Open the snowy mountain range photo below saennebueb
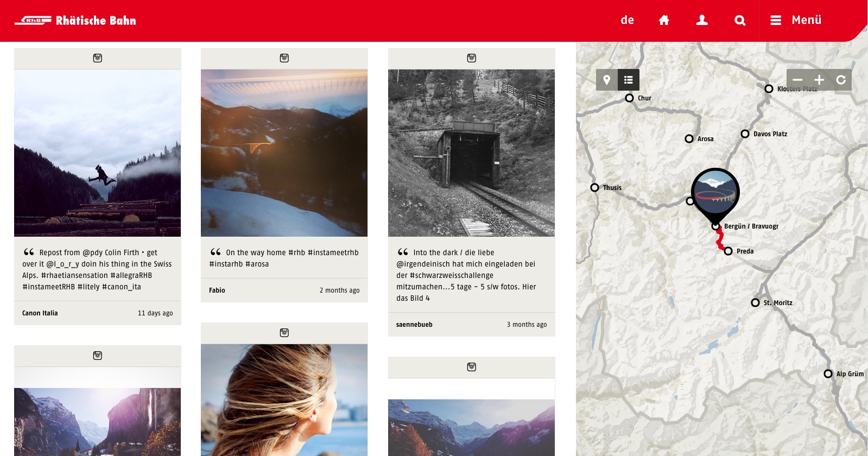 pos(472,428)
